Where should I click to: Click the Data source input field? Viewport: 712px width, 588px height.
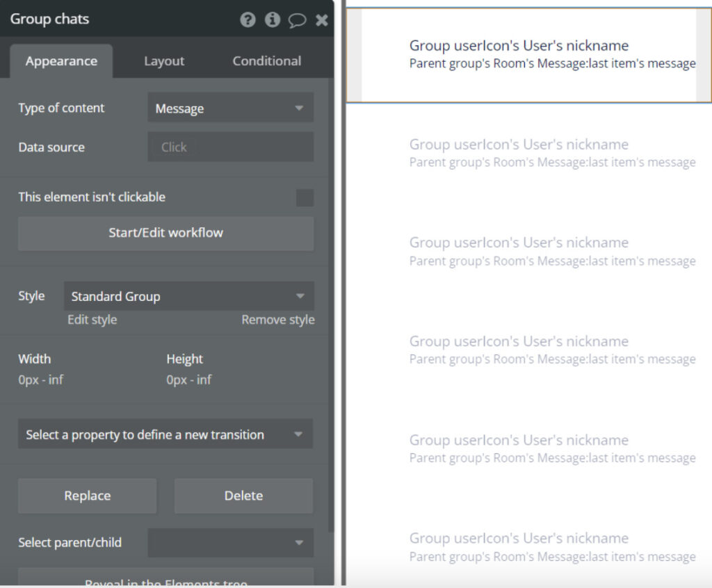tap(230, 147)
